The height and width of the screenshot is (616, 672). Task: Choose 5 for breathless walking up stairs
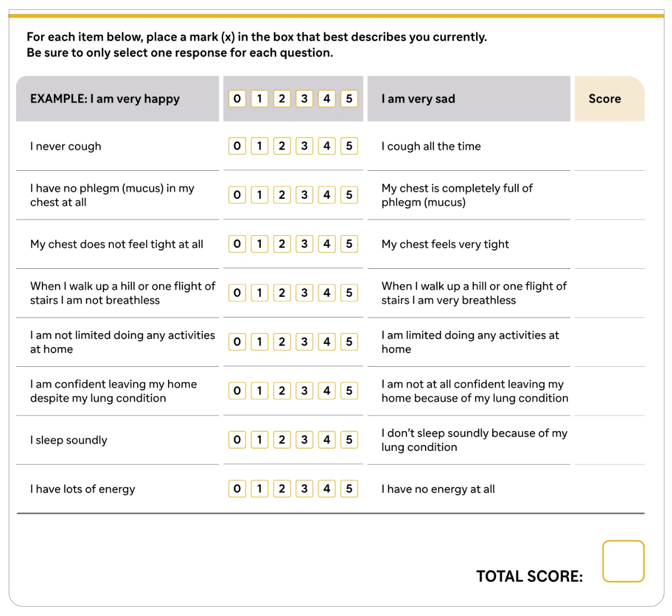coord(349,293)
